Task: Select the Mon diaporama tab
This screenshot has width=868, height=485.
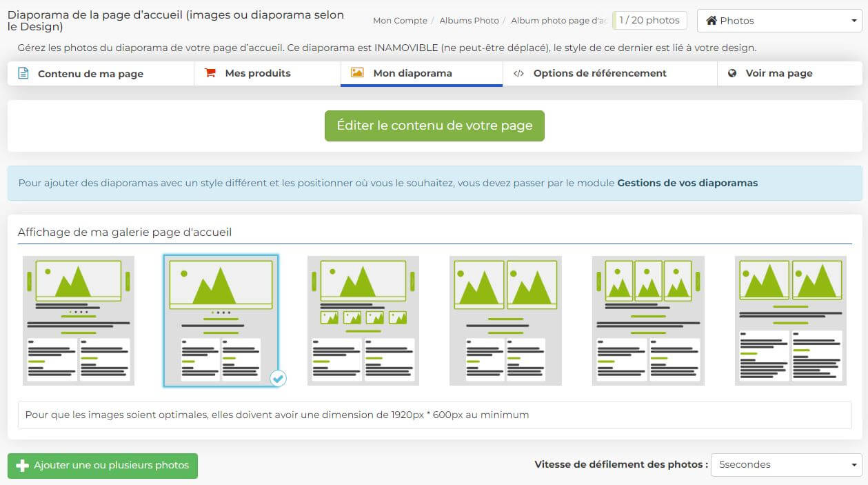Action: (x=421, y=73)
